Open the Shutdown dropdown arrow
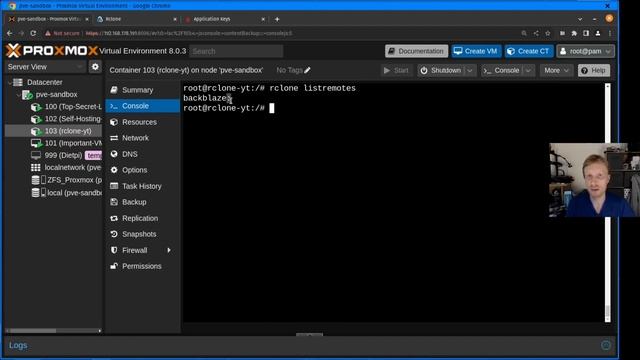This screenshot has height=360, width=640. (470, 70)
